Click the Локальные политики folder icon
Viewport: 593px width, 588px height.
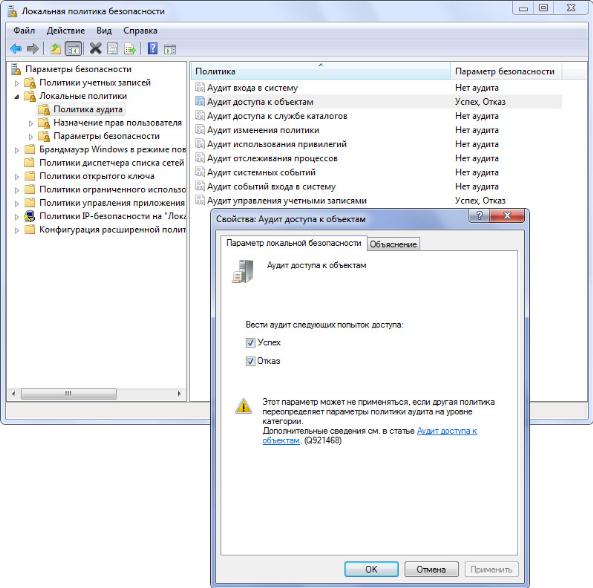[x=30, y=96]
